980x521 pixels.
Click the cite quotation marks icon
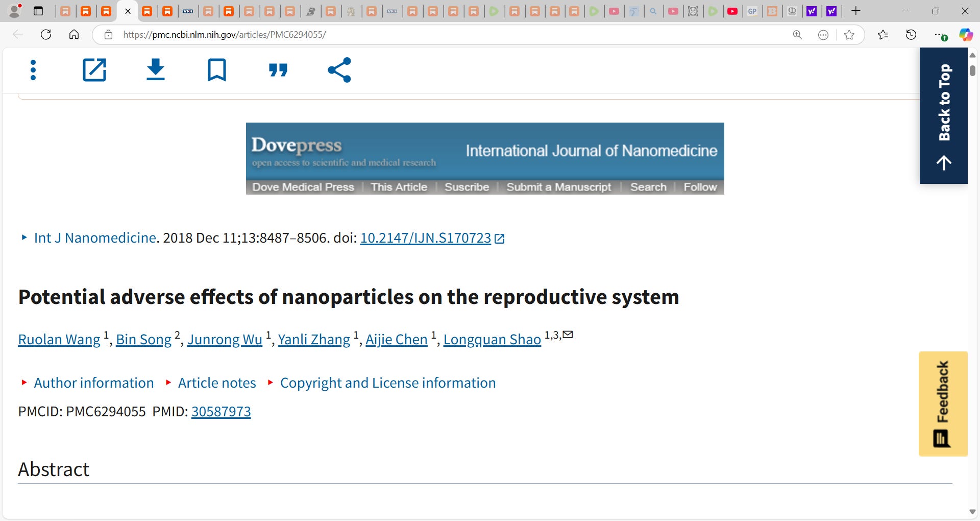pyautogui.click(x=278, y=70)
